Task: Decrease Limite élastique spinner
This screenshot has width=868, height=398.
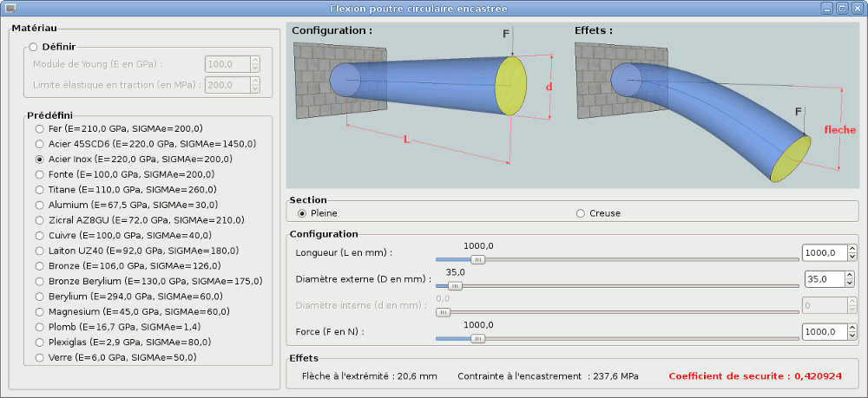Action: click(x=255, y=89)
